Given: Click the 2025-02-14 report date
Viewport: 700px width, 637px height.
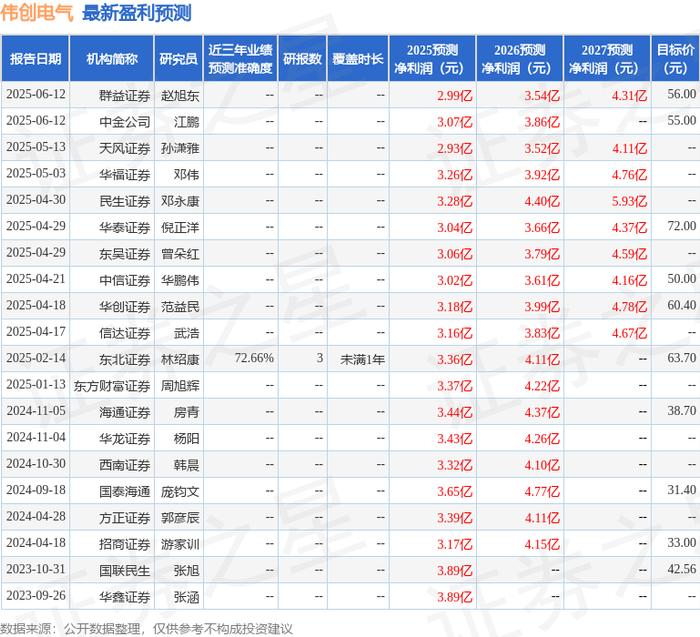Looking at the screenshot, I should click(36, 358).
